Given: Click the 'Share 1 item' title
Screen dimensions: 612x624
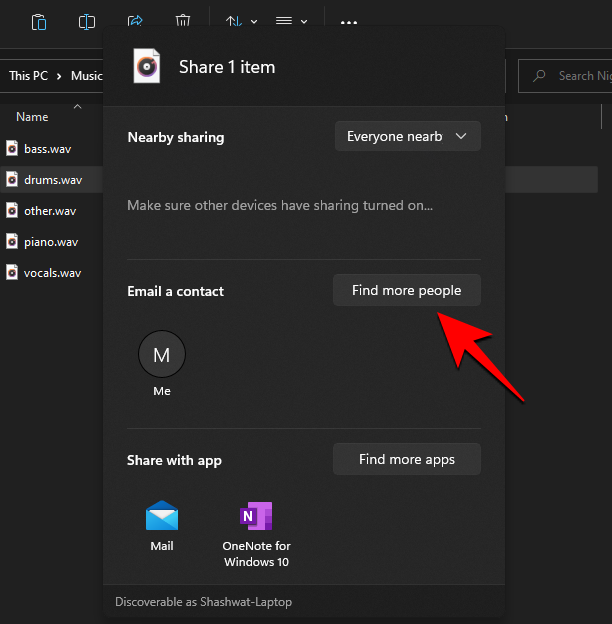Looking at the screenshot, I should tap(227, 67).
